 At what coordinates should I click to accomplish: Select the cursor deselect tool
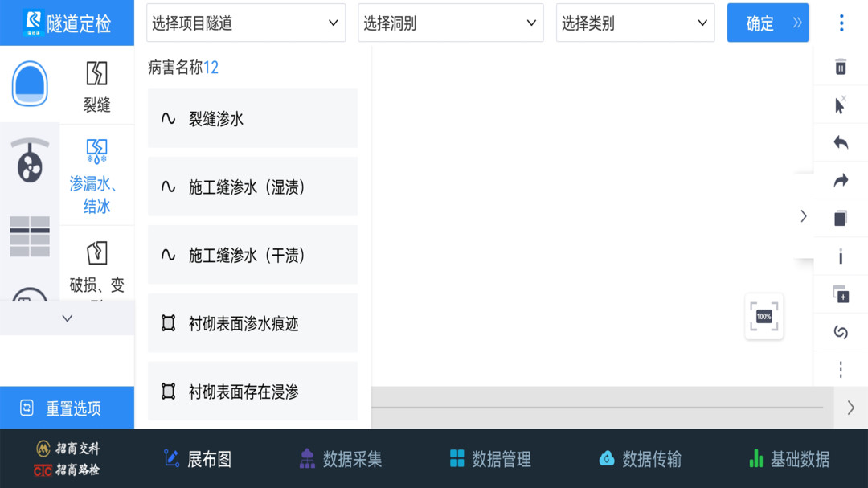(841, 105)
